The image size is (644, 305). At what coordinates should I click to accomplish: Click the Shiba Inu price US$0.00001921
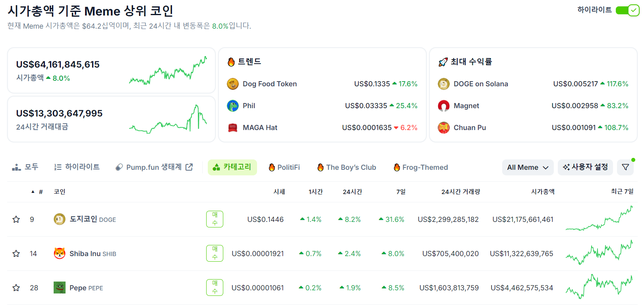click(x=258, y=254)
